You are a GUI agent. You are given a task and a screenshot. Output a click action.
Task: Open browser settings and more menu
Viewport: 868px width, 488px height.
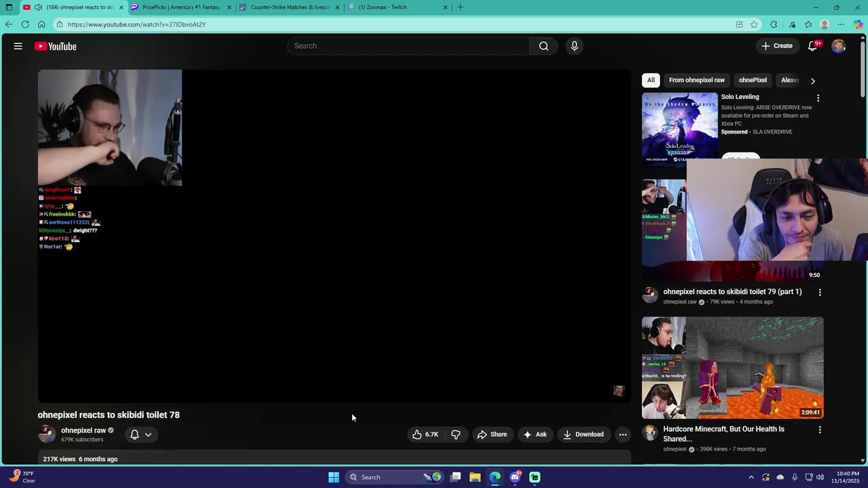(x=841, y=24)
